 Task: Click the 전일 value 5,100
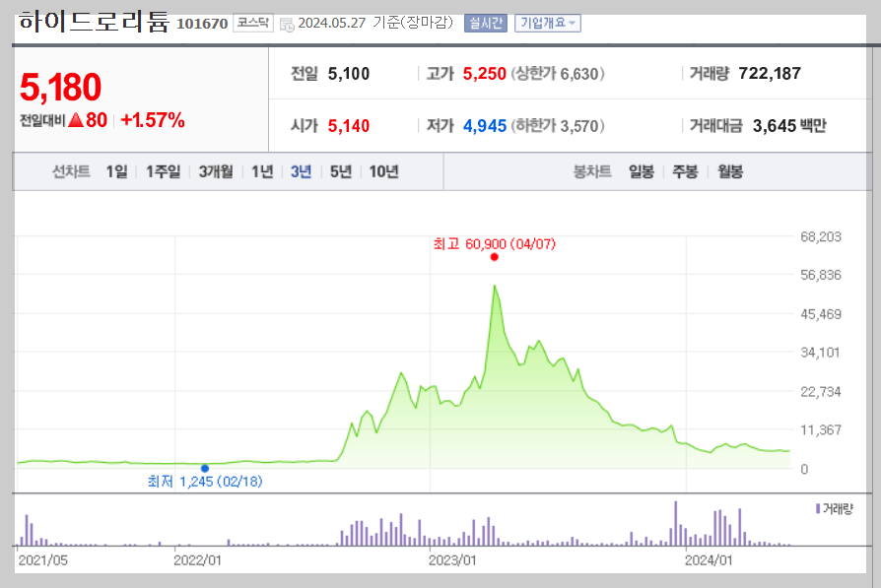coord(349,74)
